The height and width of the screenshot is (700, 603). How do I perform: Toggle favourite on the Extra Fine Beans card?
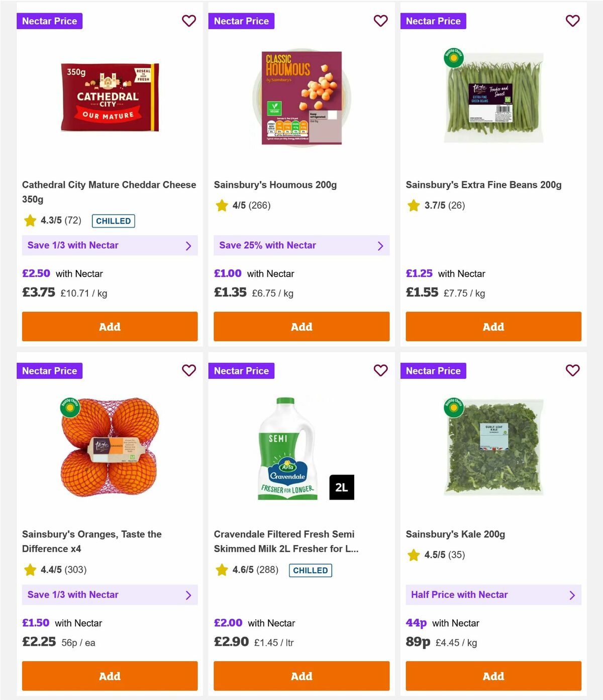tap(573, 21)
